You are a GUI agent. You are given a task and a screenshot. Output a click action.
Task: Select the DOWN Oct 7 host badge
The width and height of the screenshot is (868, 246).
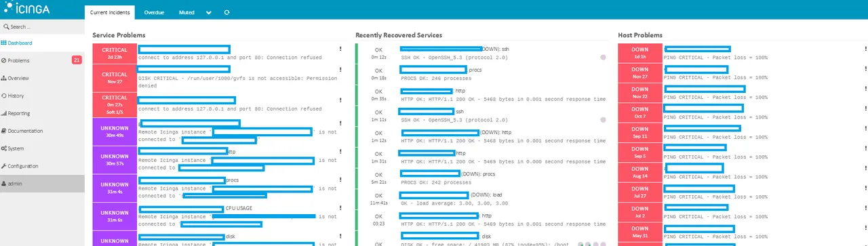pyautogui.click(x=639, y=112)
